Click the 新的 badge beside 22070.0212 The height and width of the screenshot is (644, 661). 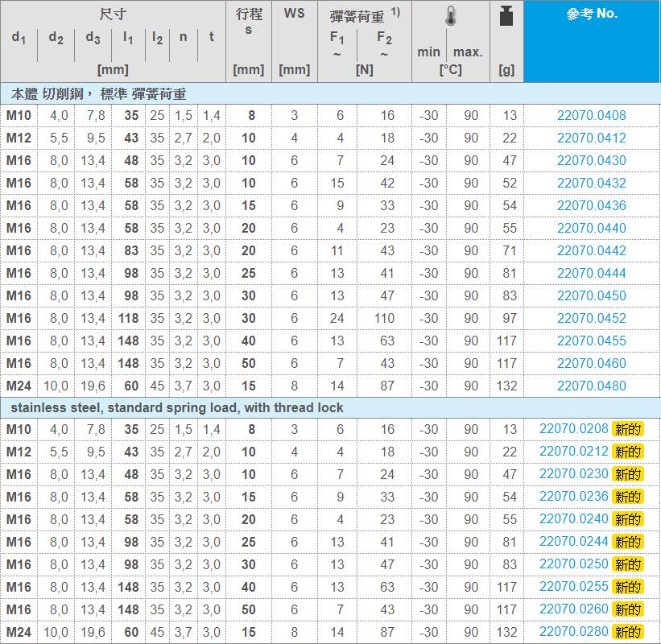pos(627,452)
